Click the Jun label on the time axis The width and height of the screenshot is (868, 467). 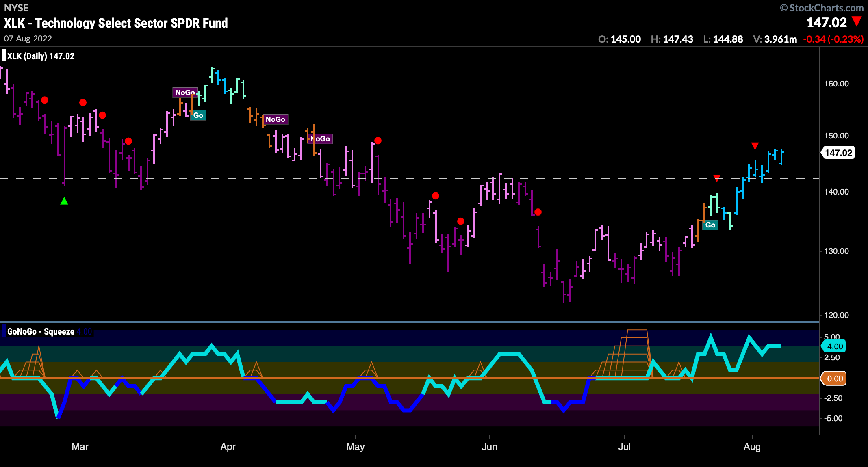click(490, 447)
